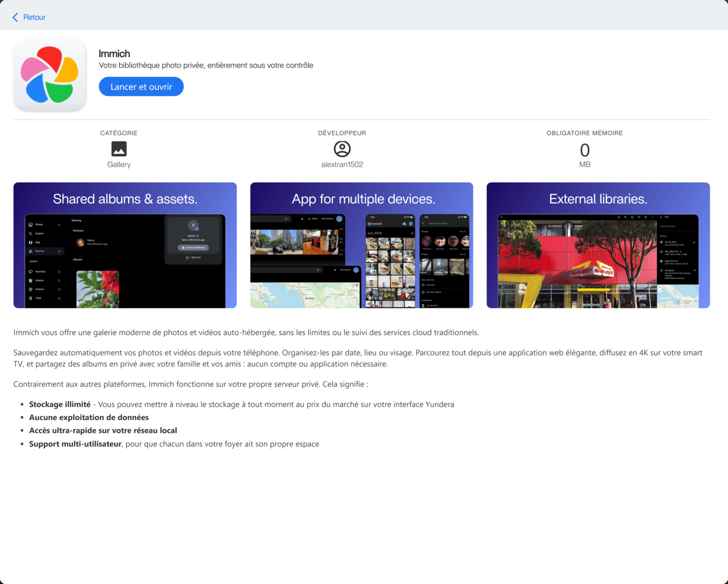The width and height of the screenshot is (728, 584).
Task: Click the CATÉGORIE heading
Action: click(x=119, y=133)
